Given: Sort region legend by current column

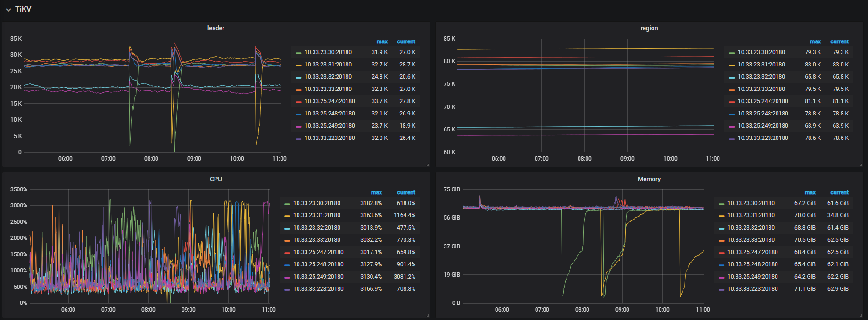Looking at the screenshot, I should [839, 42].
